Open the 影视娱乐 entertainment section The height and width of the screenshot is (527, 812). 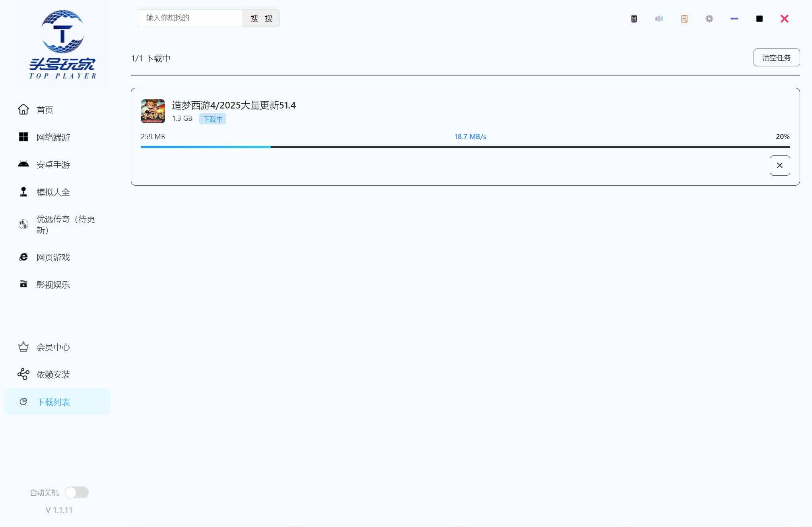52,285
